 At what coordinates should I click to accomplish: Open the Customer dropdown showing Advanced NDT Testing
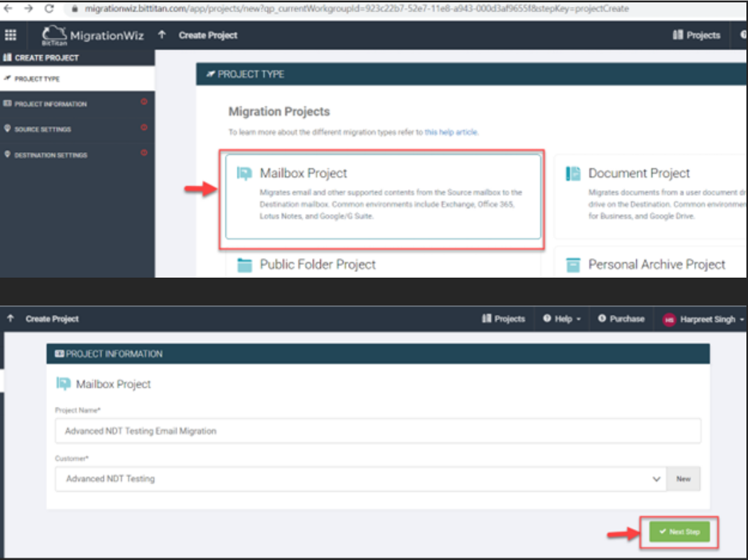(x=361, y=479)
